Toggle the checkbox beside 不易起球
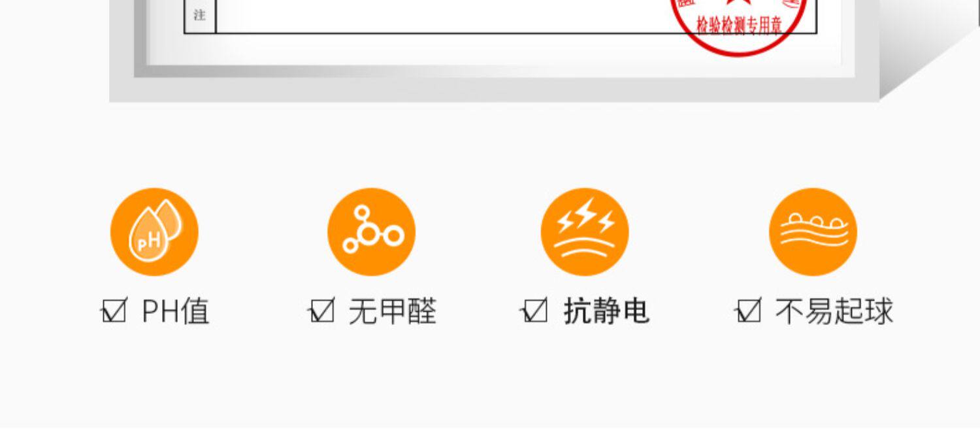The image size is (980, 429). click(x=748, y=311)
